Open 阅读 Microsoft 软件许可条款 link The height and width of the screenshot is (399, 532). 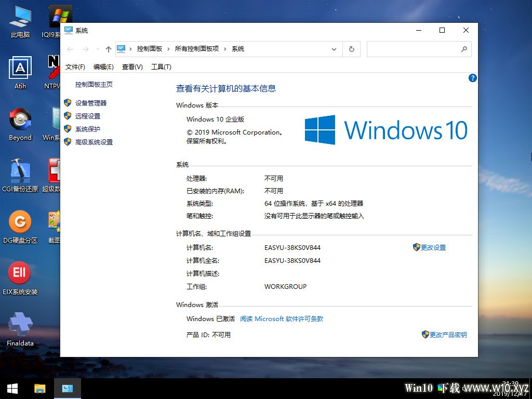point(282,319)
